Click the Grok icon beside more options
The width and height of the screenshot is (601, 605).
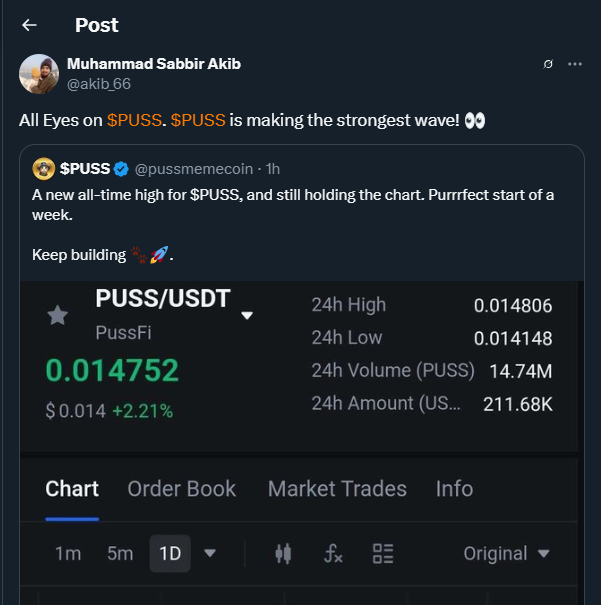click(x=547, y=64)
